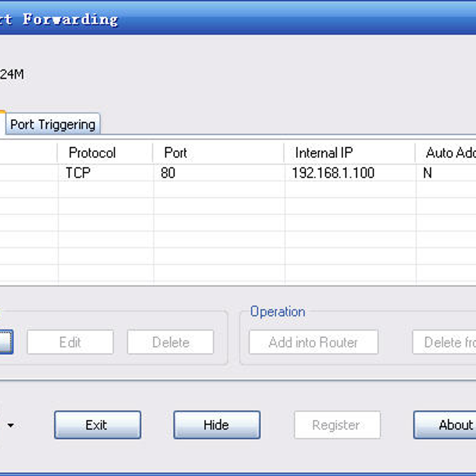
Task: Click the Auto Add column header
Action: pos(448,153)
